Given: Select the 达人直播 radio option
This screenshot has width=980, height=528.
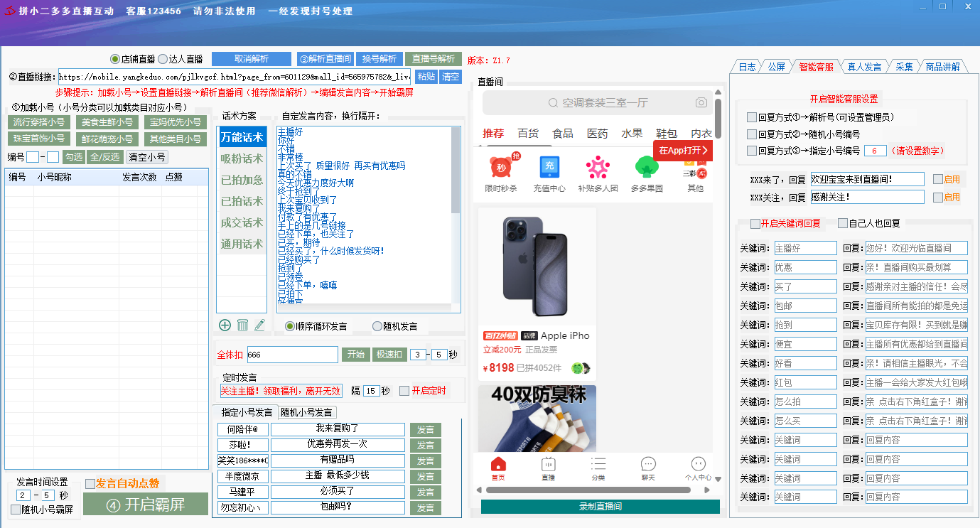Looking at the screenshot, I should coord(163,59).
